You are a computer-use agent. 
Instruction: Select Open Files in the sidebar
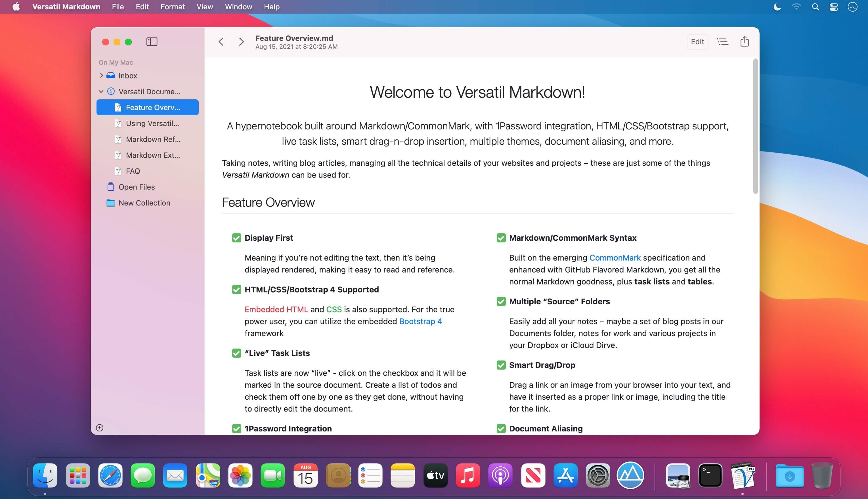click(x=147, y=187)
